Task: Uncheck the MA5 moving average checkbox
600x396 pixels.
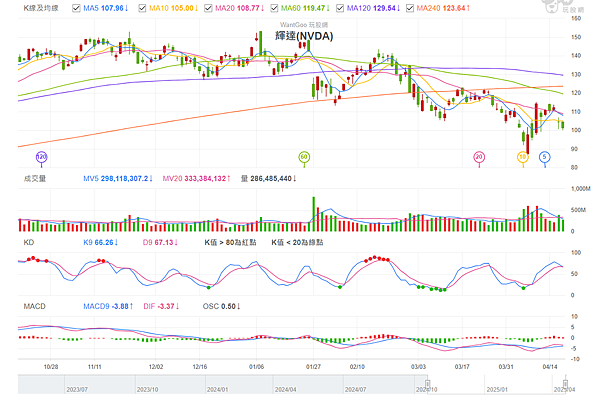Action: click(76, 8)
